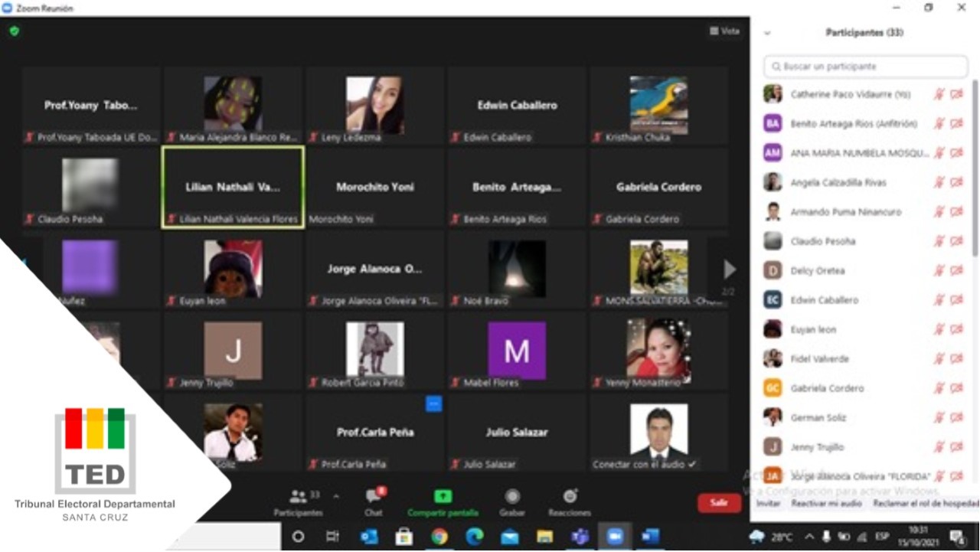980x552 pixels.
Task: Toggle the camera icon for Edwin Caballero
Action: (x=956, y=300)
